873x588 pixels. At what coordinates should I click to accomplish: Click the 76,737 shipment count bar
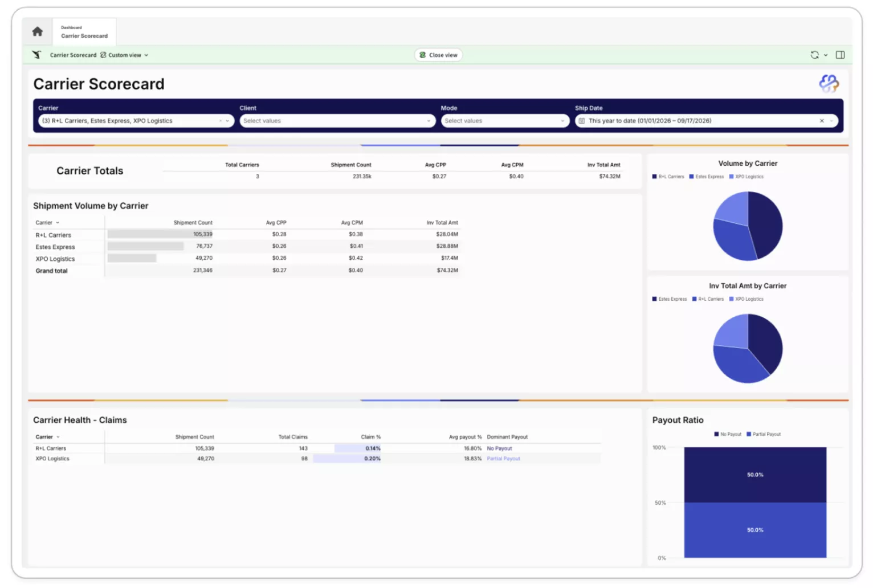pos(145,246)
